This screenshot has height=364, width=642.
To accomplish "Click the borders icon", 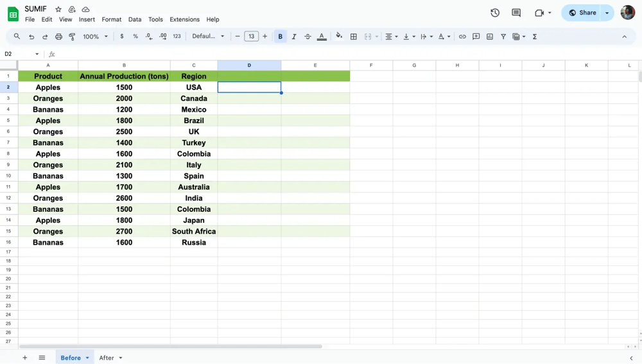I will pyautogui.click(x=354, y=37).
